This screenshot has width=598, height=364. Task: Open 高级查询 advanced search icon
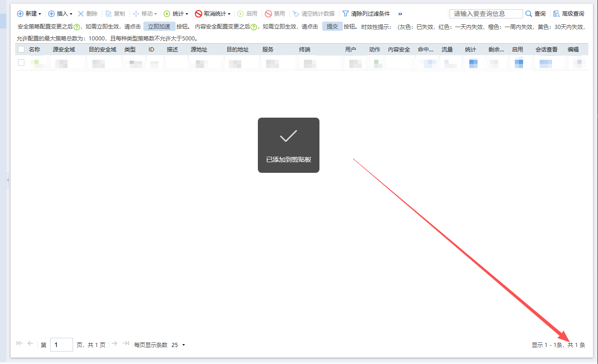[557, 14]
